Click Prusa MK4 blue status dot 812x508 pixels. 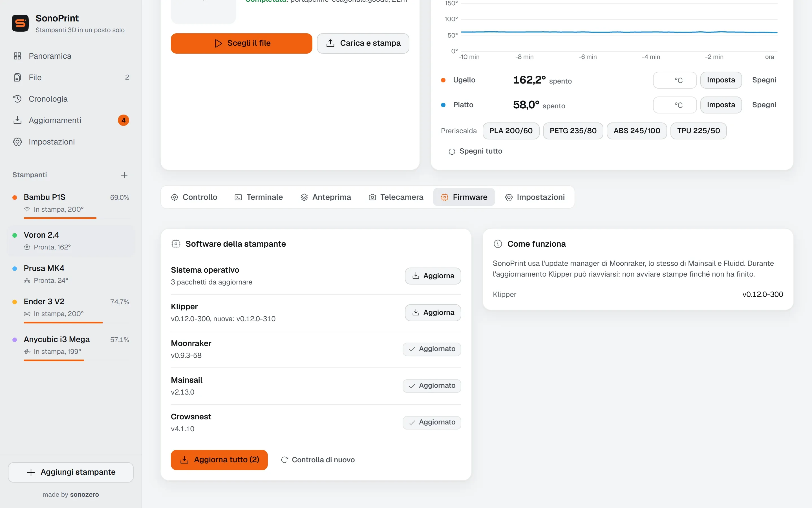(15, 268)
